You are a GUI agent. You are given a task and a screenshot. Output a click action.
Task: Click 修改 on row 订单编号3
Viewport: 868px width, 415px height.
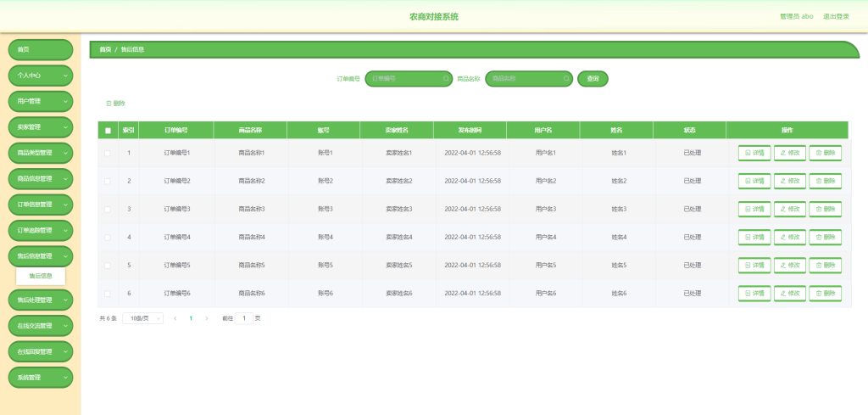point(789,210)
